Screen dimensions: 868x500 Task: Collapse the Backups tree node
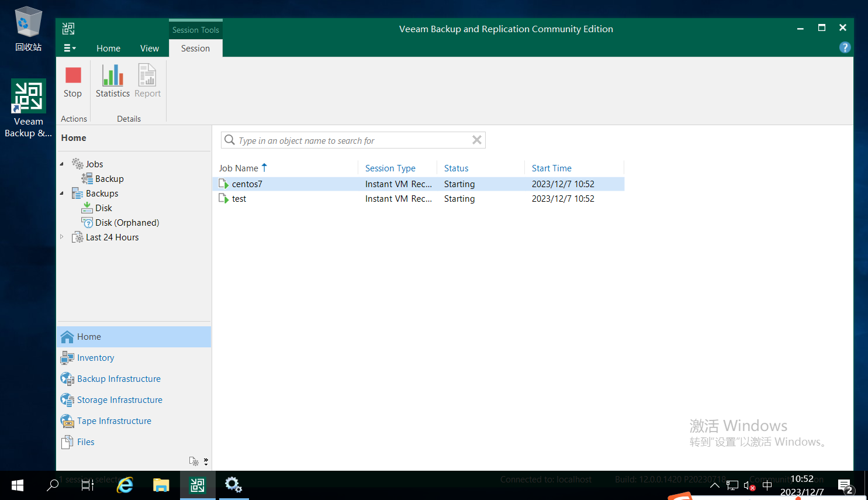click(x=62, y=193)
